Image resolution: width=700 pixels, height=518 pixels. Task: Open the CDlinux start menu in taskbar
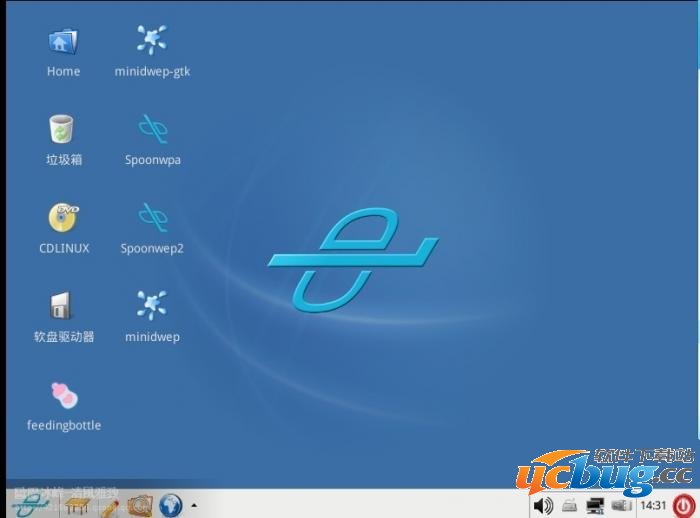(x=30, y=504)
